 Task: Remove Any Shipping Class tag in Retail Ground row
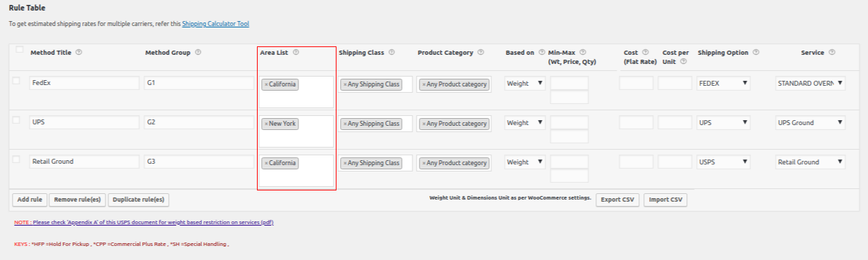point(345,163)
